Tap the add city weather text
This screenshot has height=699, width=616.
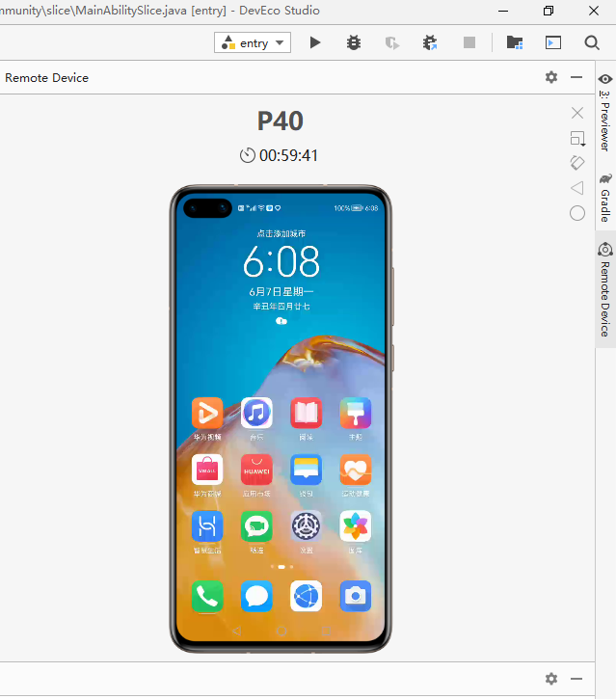pyautogui.click(x=281, y=233)
